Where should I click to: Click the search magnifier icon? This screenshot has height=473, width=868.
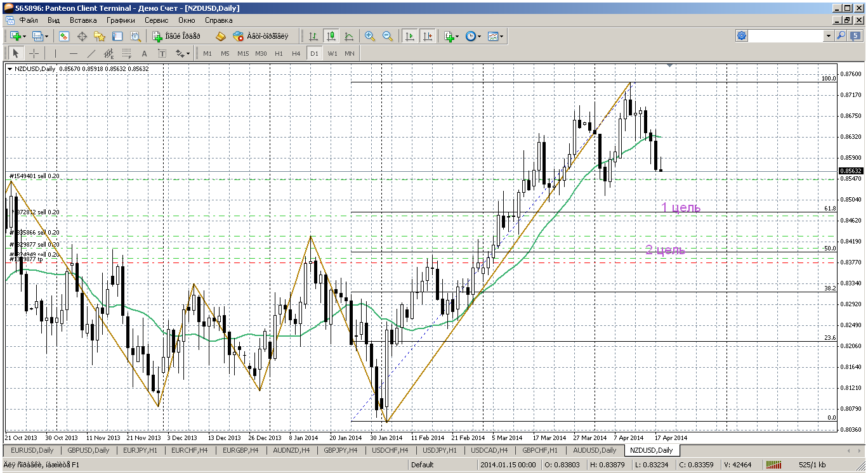(841, 36)
